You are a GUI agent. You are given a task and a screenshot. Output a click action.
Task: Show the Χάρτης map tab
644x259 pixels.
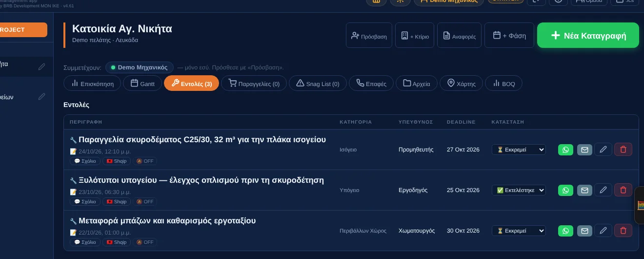(x=461, y=84)
